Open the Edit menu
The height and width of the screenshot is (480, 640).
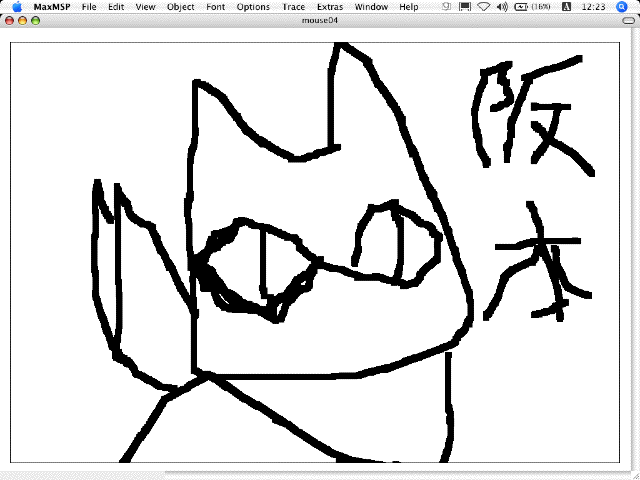[116, 7]
